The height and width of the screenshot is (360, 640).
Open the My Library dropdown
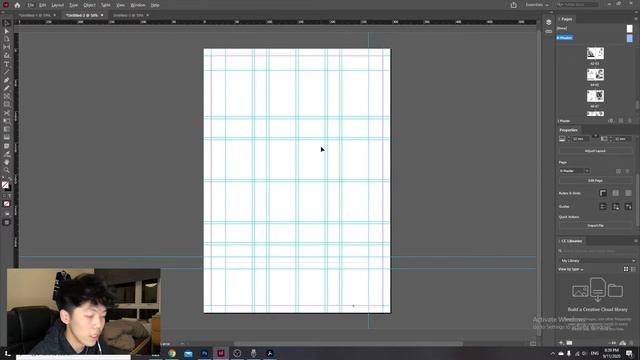pos(598,260)
